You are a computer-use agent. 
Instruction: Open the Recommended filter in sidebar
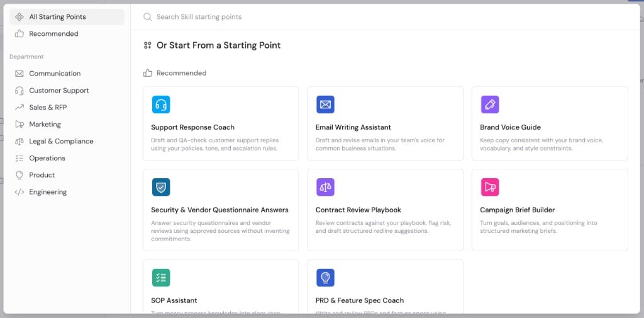coord(67,34)
